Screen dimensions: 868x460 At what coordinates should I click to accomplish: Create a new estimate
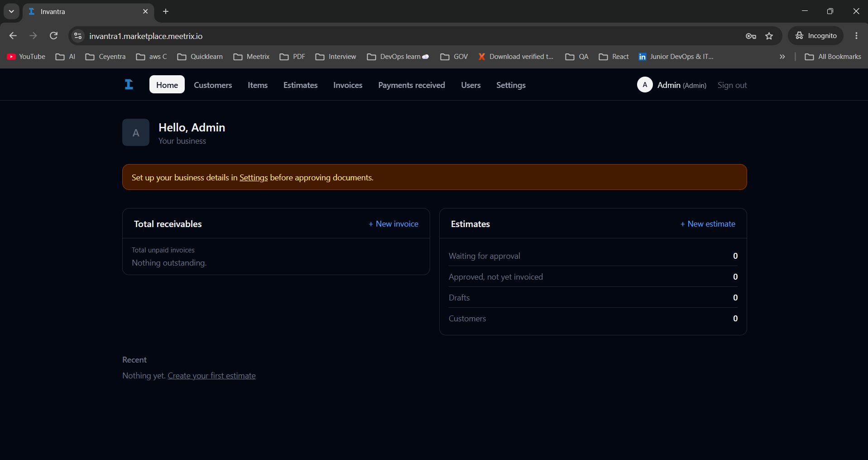click(708, 224)
